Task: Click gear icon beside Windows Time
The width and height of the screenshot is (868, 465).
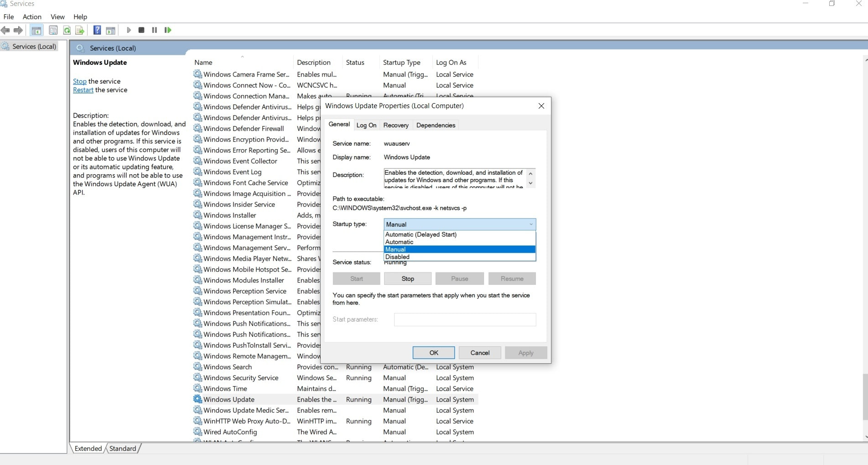Action: [x=198, y=388]
